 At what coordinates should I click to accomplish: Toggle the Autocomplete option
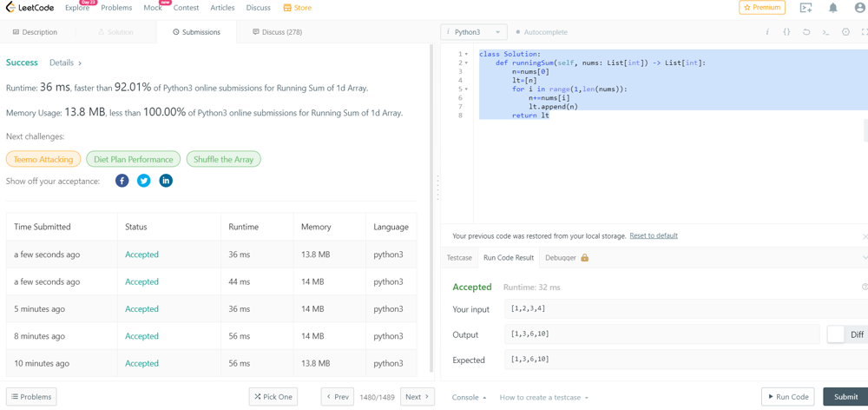[x=542, y=32]
